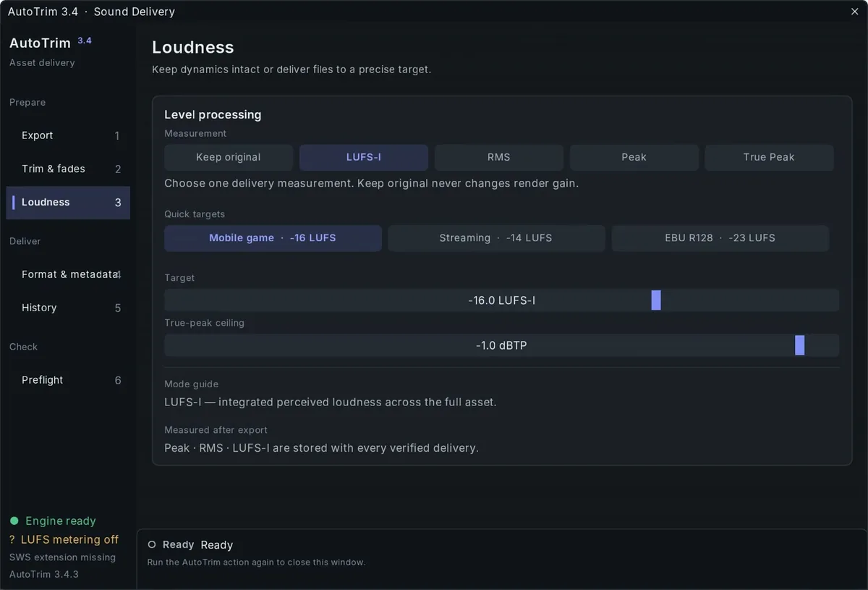Click the Mode guide LUFS-I description
868x590 pixels.
[x=331, y=402]
